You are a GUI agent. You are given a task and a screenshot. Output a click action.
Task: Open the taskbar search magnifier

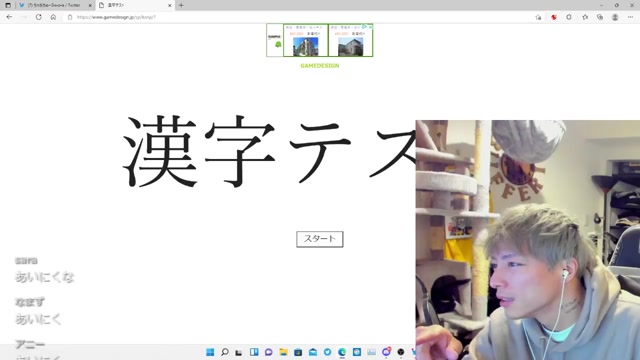coord(224,352)
